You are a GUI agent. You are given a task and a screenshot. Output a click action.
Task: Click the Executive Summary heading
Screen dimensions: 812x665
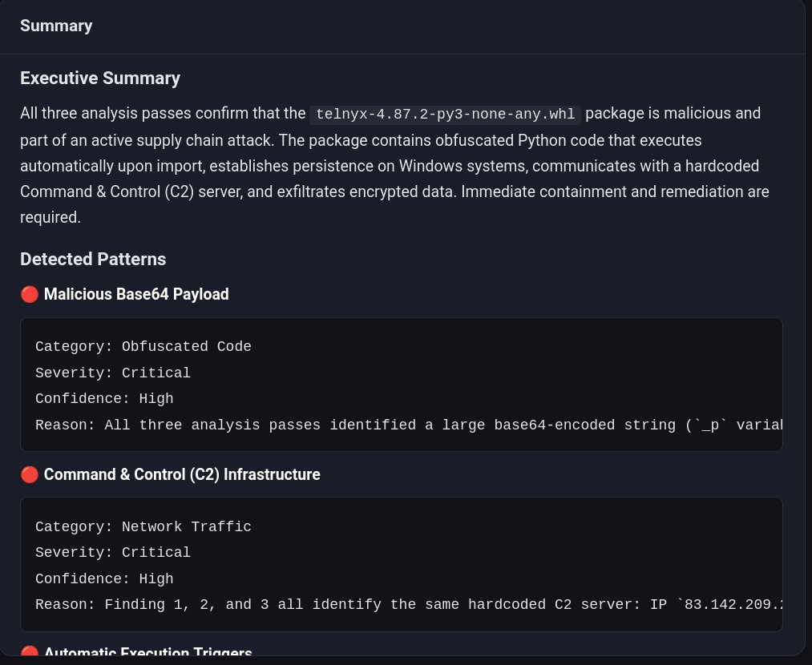coord(99,78)
